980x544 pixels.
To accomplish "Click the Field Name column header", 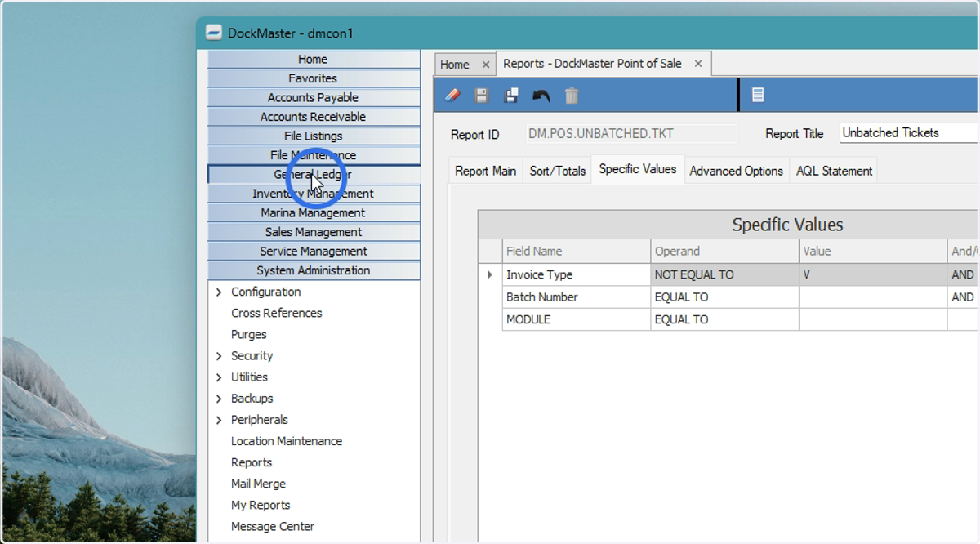I will [577, 252].
